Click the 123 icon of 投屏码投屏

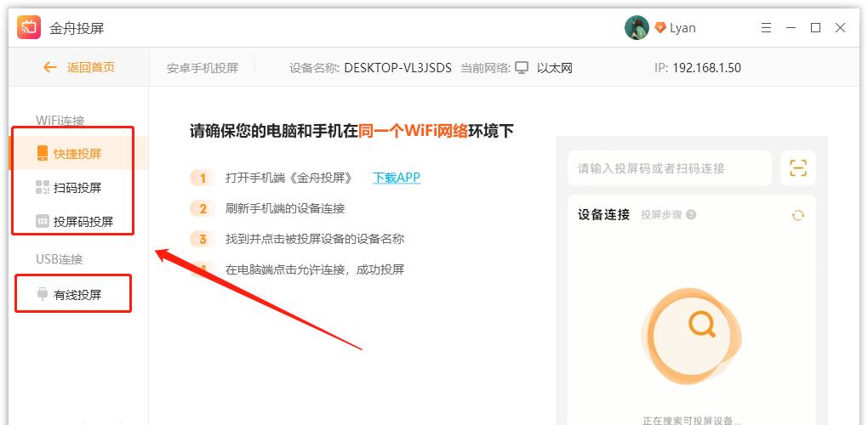[42, 222]
